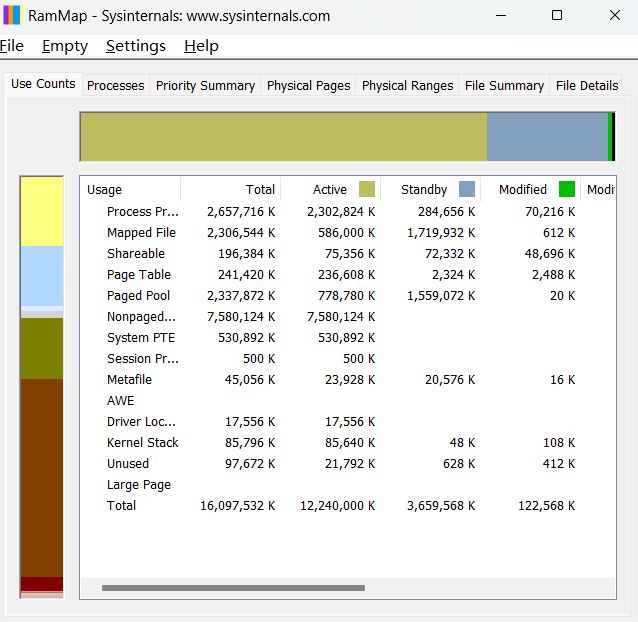Select the Page Table usage row
The image size is (638, 622).
click(x=347, y=275)
